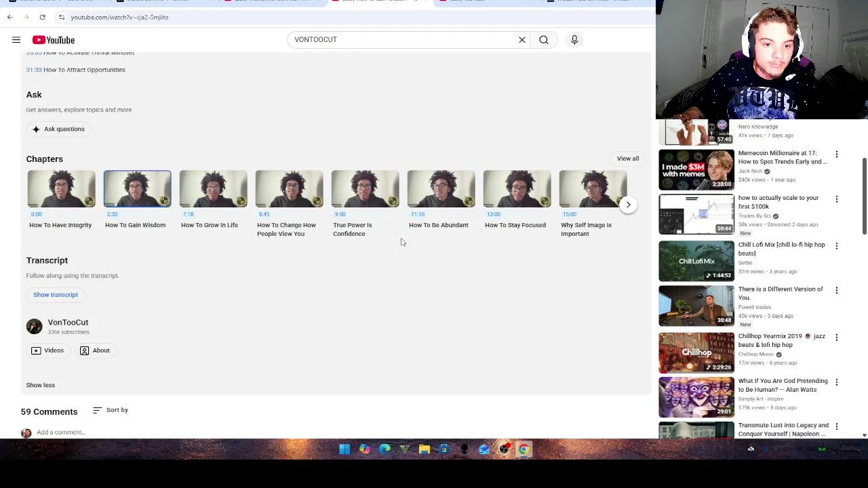Open Memecoin Millionaire at 17 video thumbnail
This screenshot has height=488, width=868.
click(696, 169)
